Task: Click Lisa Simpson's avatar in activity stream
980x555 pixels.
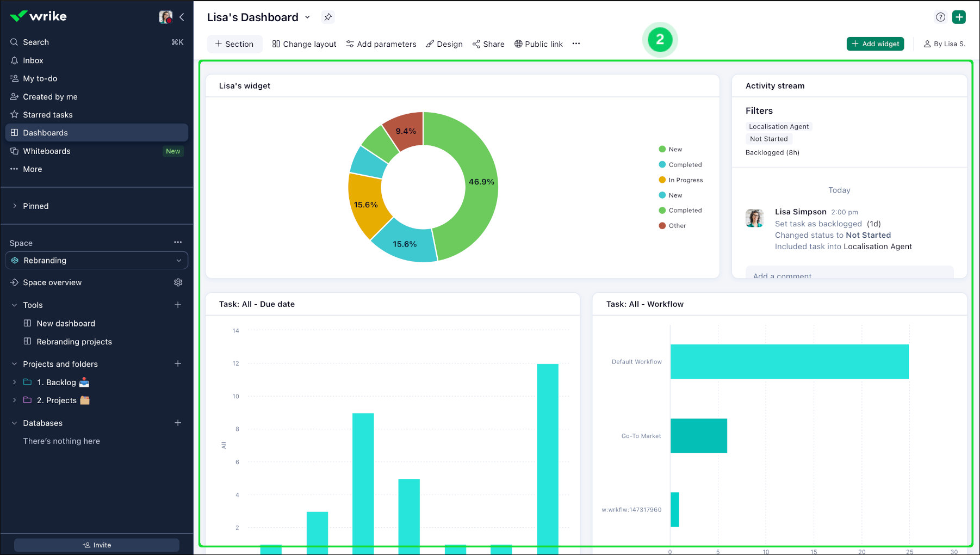Action: pos(755,218)
